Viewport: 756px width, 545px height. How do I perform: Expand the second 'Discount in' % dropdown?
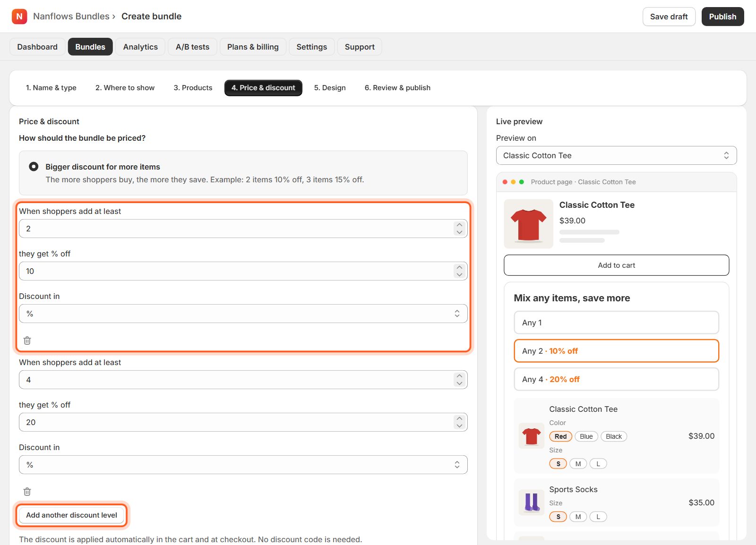point(243,465)
